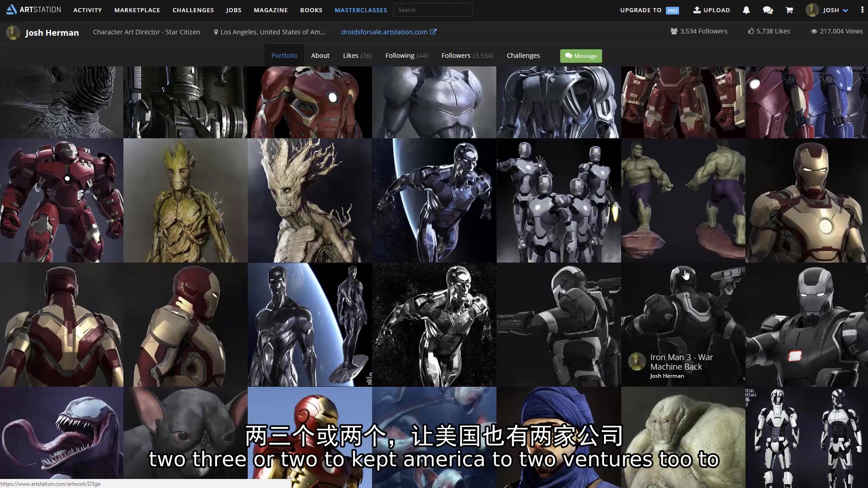Open the chat messages icon

click(768, 10)
